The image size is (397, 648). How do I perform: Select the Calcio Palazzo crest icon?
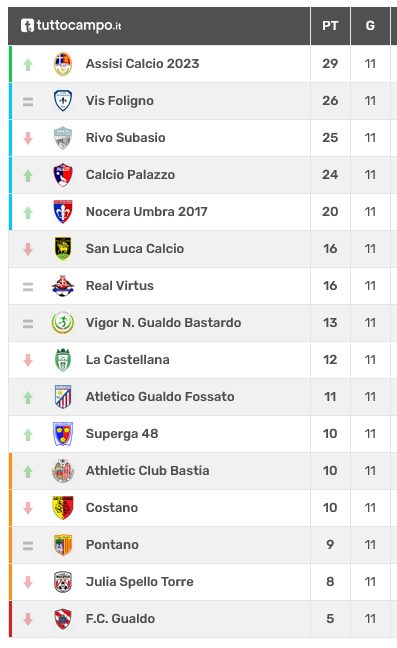pos(63,175)
